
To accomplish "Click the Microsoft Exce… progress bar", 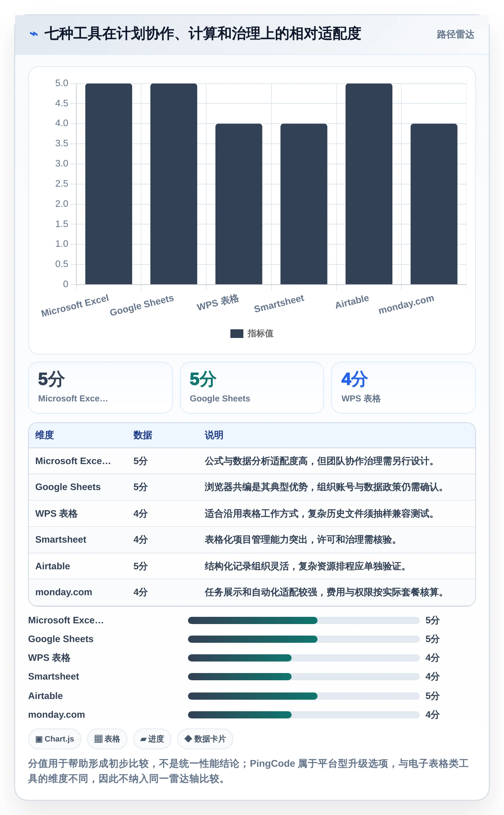I will [x=303, y=620].
